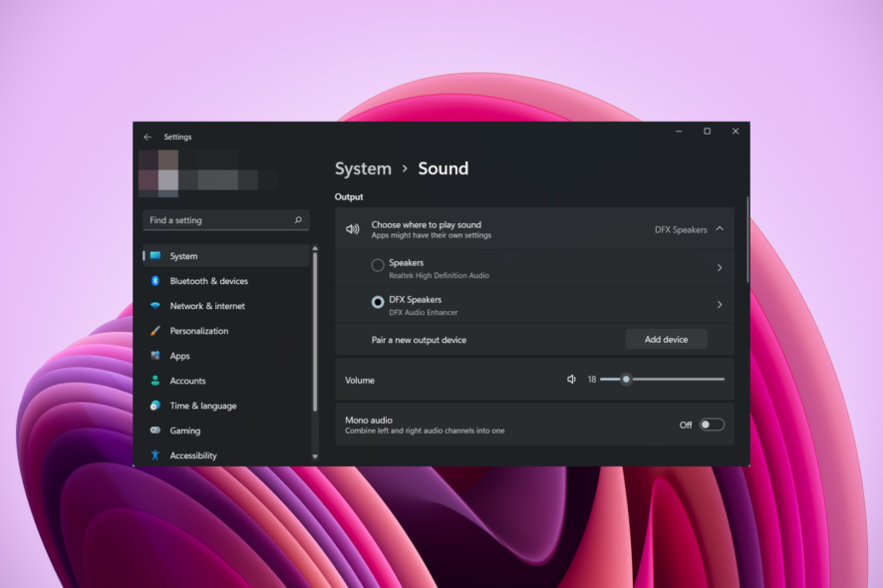Viewport: 883px width, 588px height.
Task: Toggle the Mono audio switch
Action: coord(712,425)
